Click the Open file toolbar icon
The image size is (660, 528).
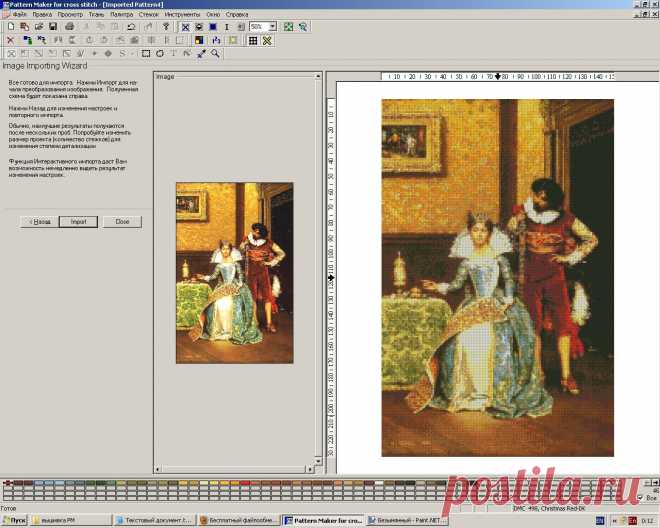click(x=39, y=27)
